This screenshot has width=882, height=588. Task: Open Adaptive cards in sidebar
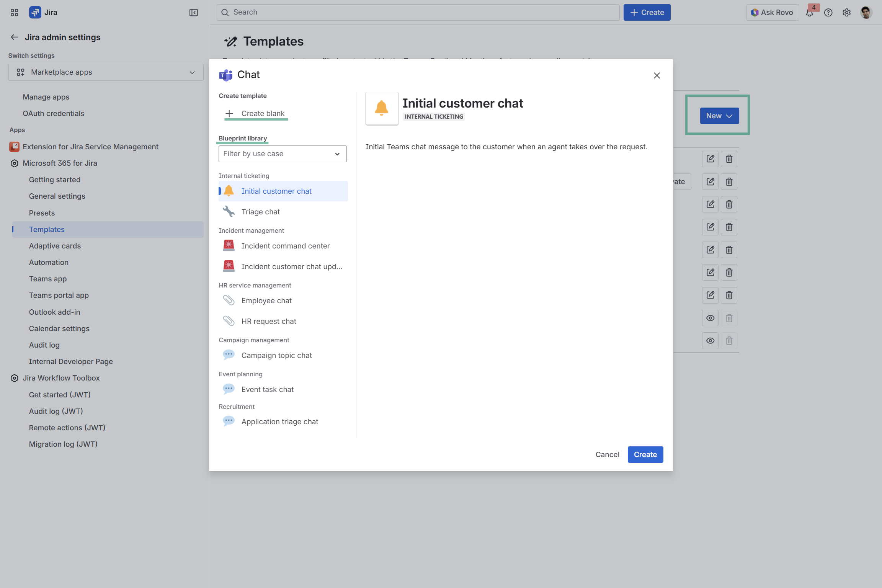tap(55, 246)
